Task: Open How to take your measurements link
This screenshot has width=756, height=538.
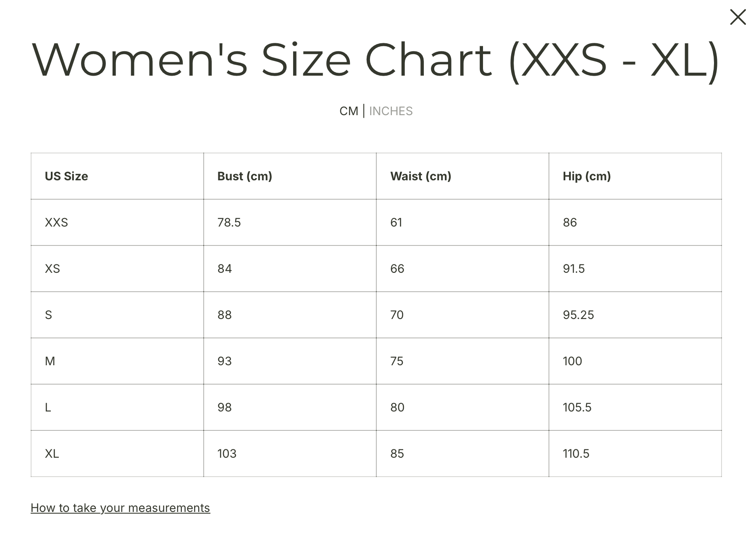Action: click(120, 508)
